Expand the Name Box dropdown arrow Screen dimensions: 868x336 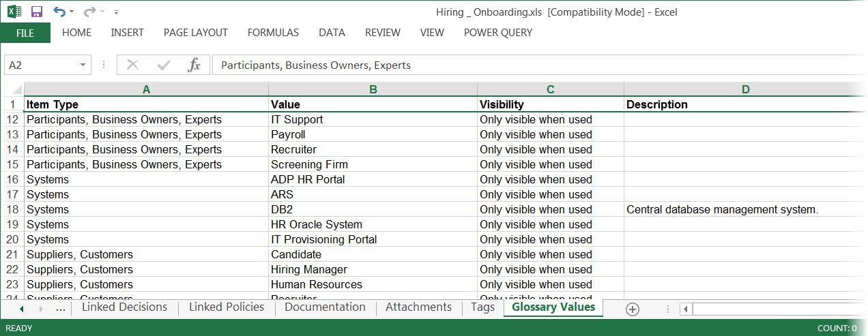coord(83,65)
